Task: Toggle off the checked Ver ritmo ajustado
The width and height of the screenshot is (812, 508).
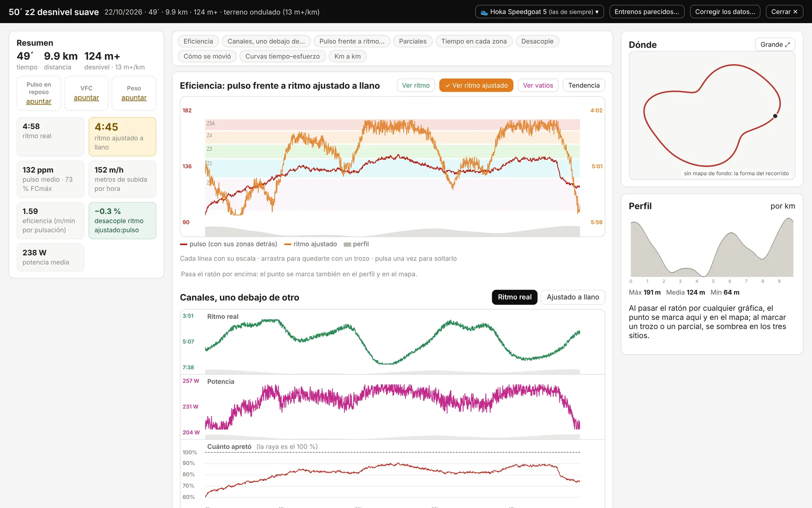Action: click(x=476, y=85)
